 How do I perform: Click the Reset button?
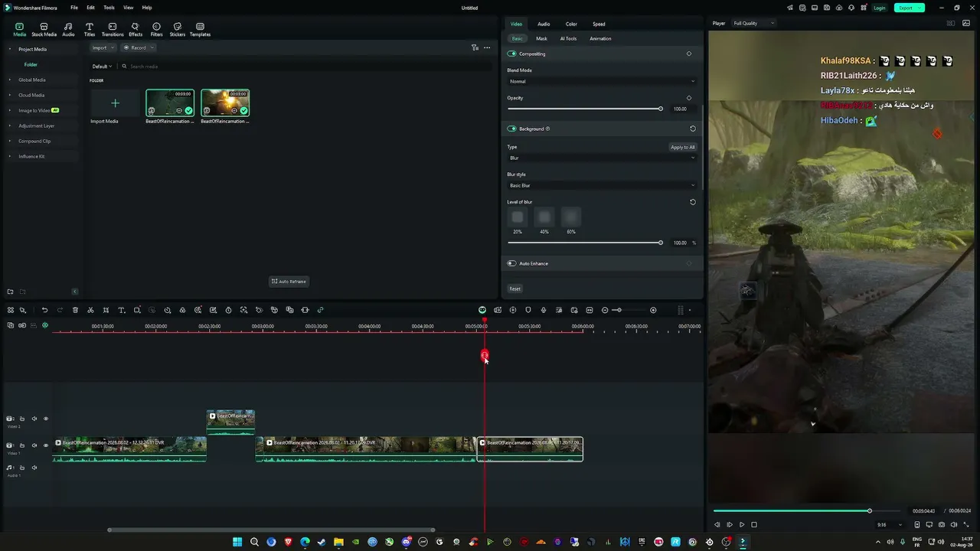[x=515, y=289]
